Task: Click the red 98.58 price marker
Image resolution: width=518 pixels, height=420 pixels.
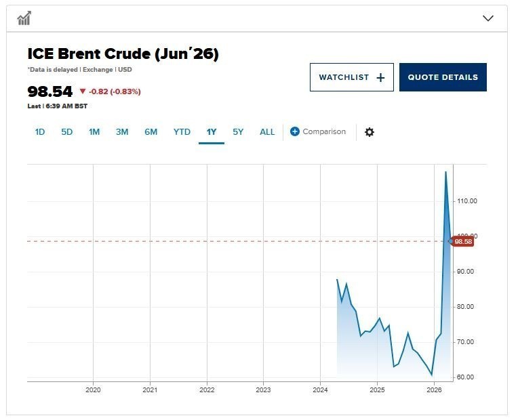Action: [463, 241]
